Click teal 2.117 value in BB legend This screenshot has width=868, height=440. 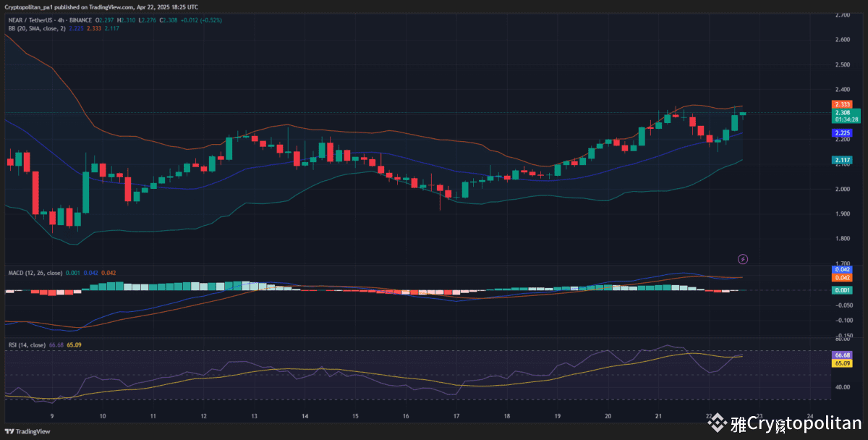[x=111, y=28]
